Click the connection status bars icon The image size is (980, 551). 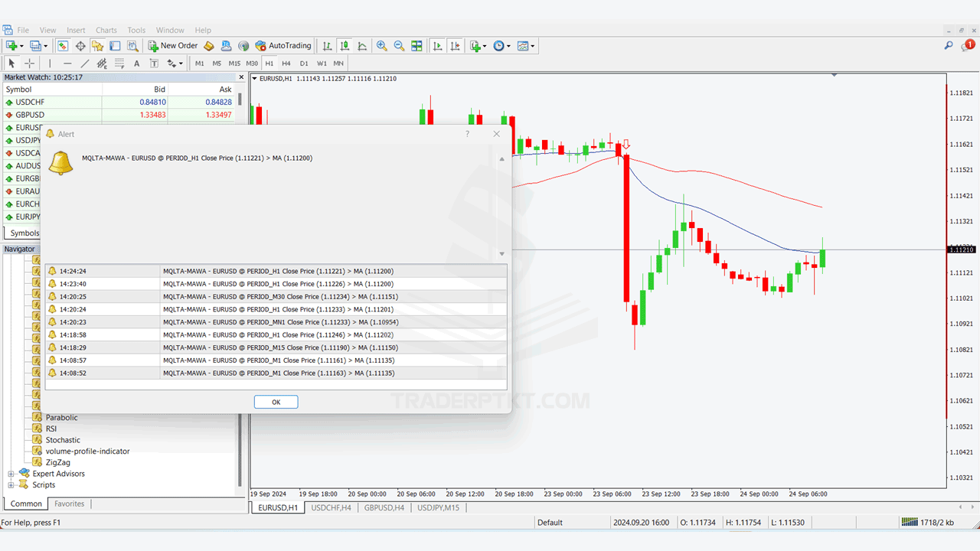tap(909, 522)
